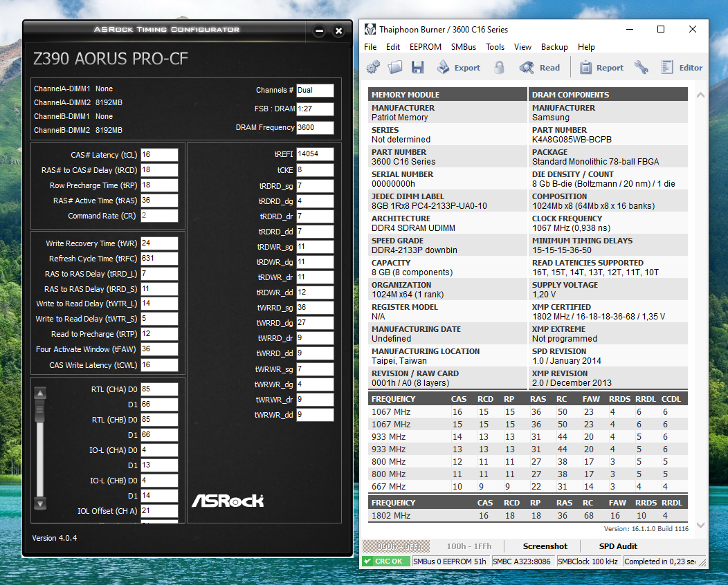Switch to the 100h - 1FFh tab
728x585 pixels.
pyautogui.click(x=469, y=546)
